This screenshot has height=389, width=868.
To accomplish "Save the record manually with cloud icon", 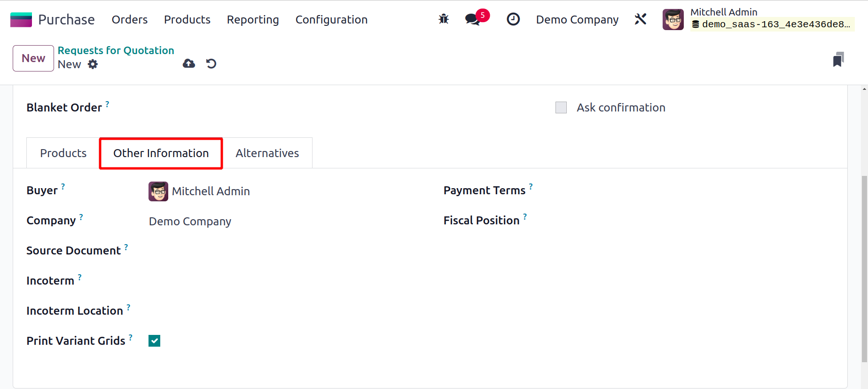I will 189,64.
